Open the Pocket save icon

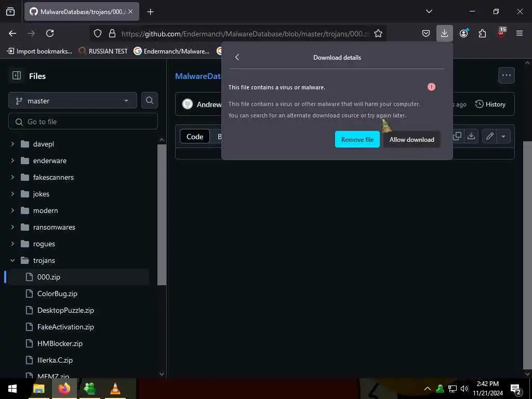(426, 33)
